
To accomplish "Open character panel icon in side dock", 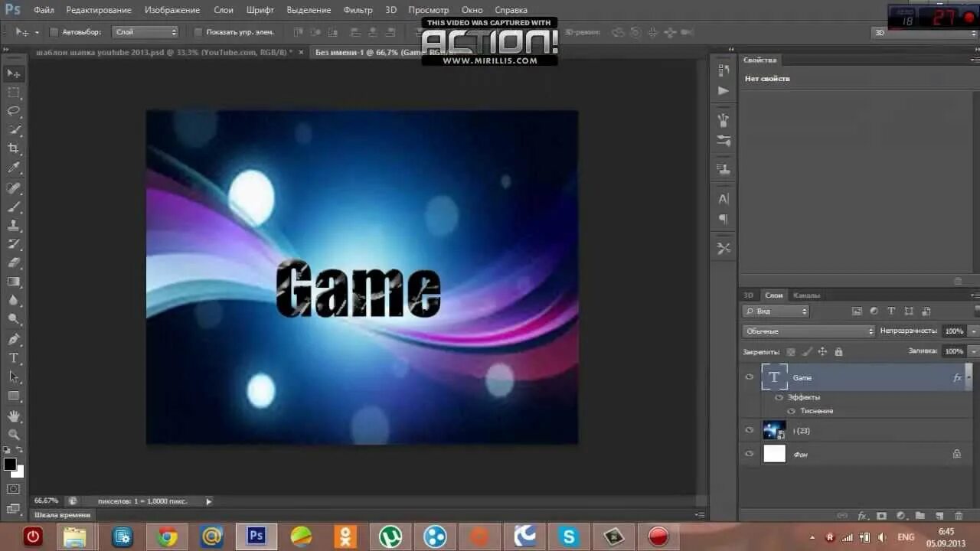I will [724, 199].
